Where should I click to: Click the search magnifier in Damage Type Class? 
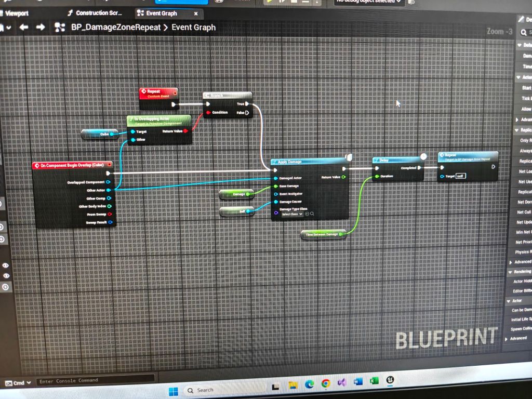point(312,214)
